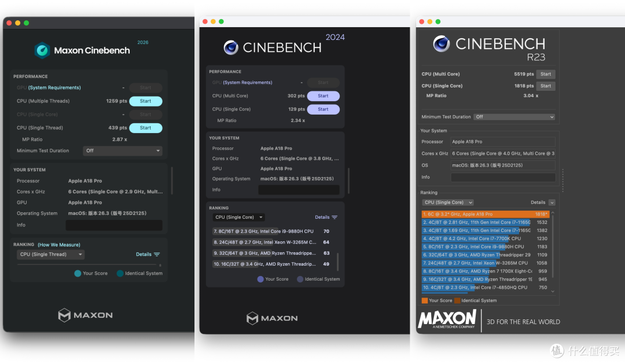Click the MAXON logo in Cinebench 2024 window
The width and height of the screenshot is (625, 364).
pyautogui.click(x=272, y=318)
